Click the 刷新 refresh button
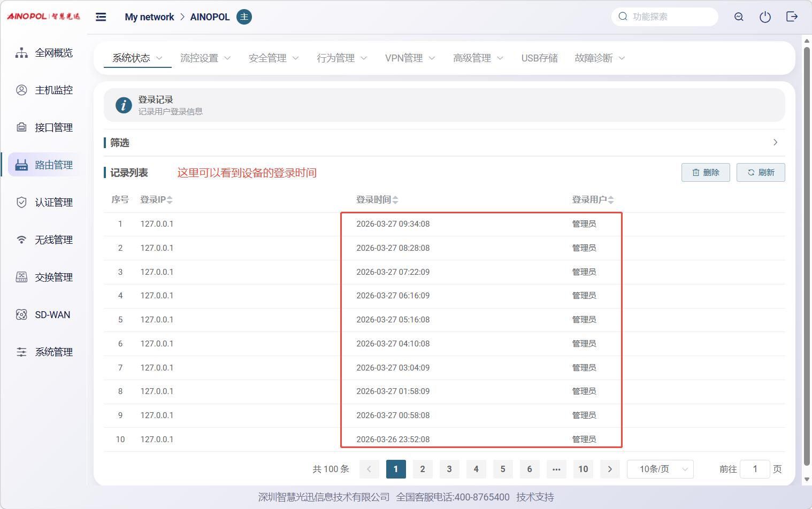The image size is (812, 509). click(x=760, y=173)
